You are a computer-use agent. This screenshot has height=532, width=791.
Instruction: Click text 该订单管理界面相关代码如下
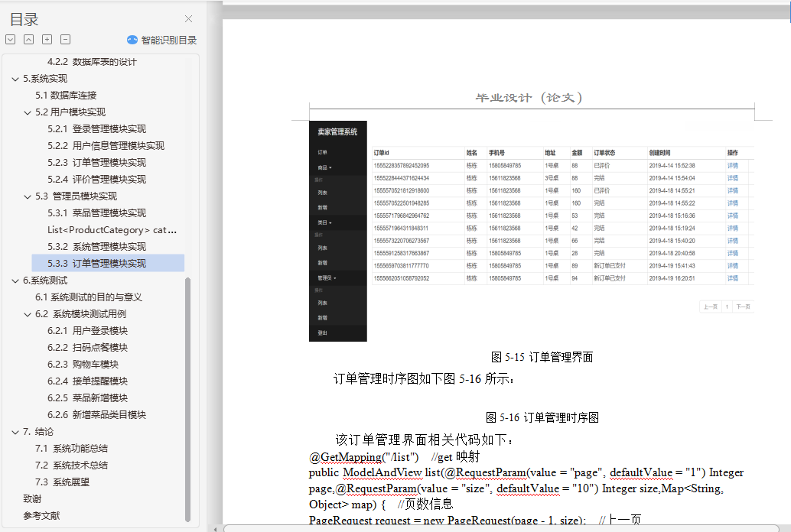click(425, 440)
